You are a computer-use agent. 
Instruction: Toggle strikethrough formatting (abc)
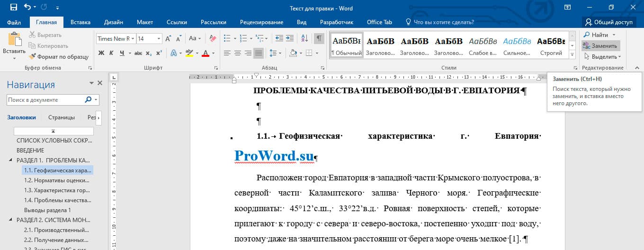click(139, 53)
